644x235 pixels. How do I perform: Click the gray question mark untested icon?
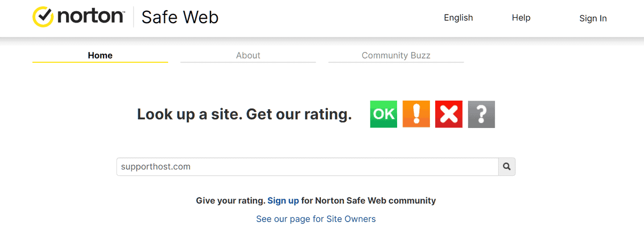481,114
